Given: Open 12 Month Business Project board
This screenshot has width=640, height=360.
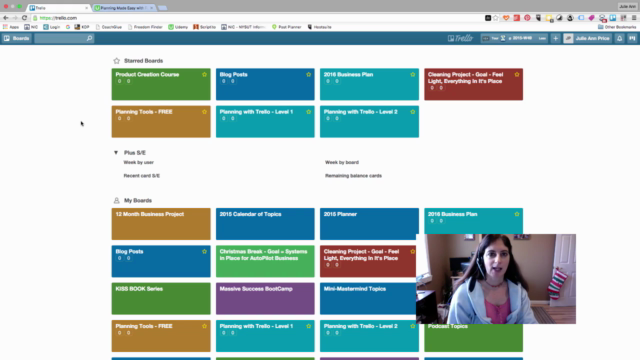Looking at the screenshot, I should (161, 224).
